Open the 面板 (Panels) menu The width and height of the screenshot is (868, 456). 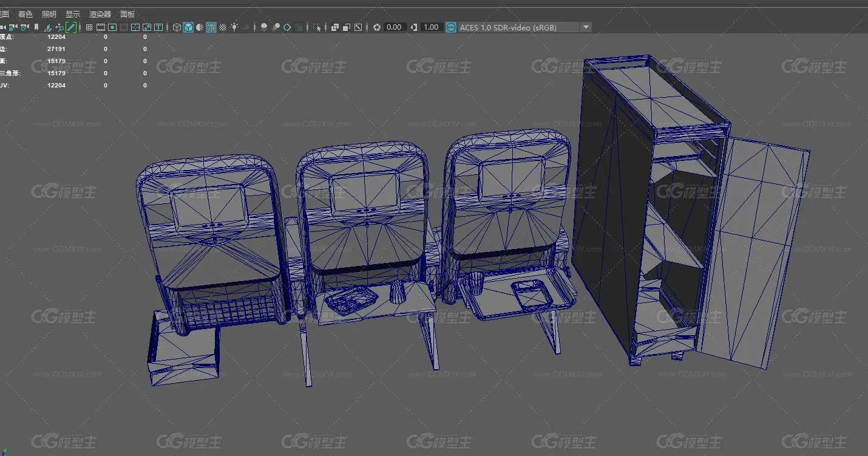tap(127, 14)
